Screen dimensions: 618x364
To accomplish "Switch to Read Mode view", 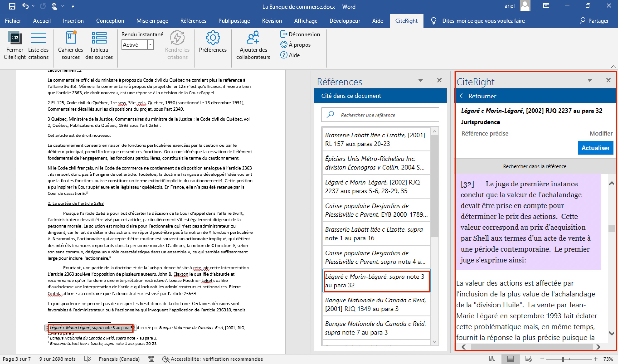I will [x=492, y=359].
